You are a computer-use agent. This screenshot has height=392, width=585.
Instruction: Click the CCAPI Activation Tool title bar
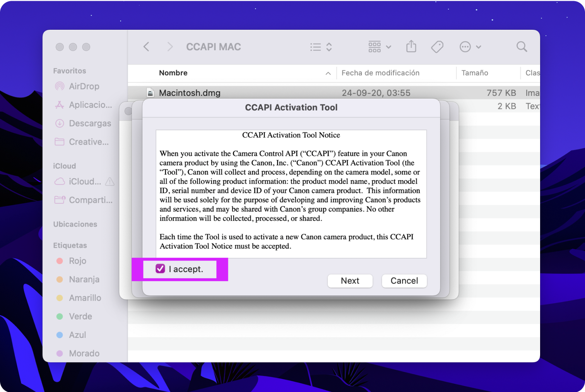coord(291,107)
